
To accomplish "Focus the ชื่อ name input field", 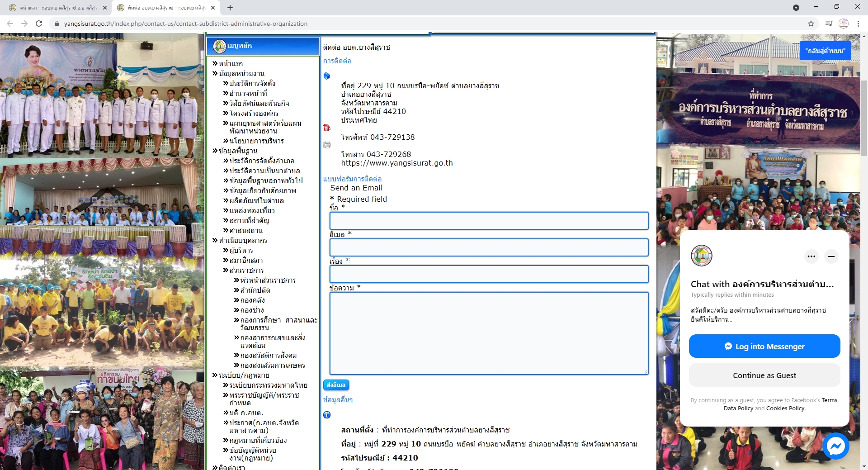I will (x=489, y=221).
